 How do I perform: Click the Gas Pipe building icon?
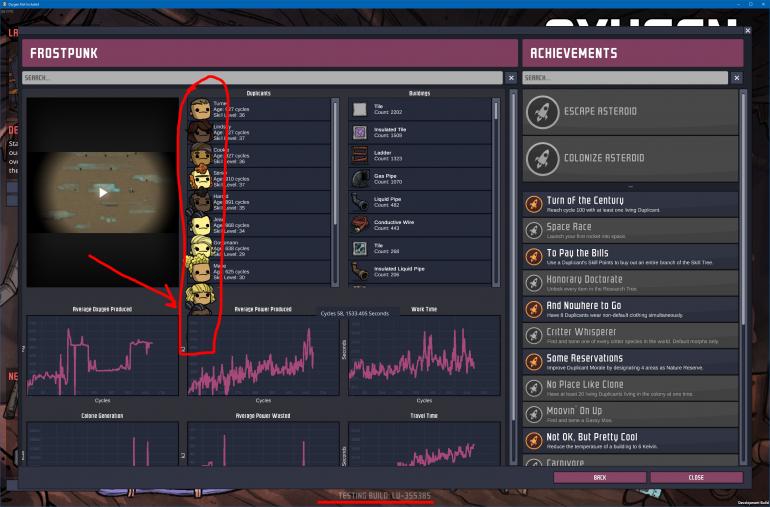coord(360,178)
